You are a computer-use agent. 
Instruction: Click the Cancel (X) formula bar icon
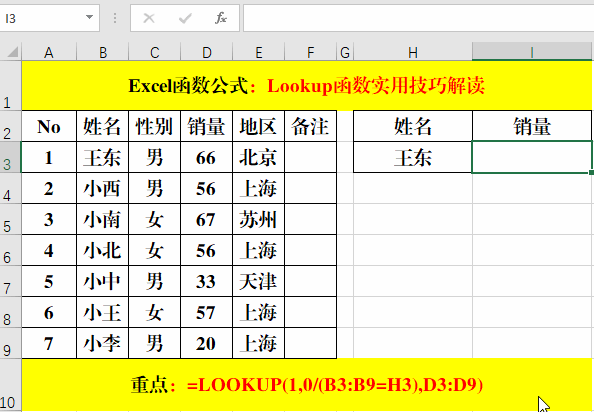coord(149,18)
